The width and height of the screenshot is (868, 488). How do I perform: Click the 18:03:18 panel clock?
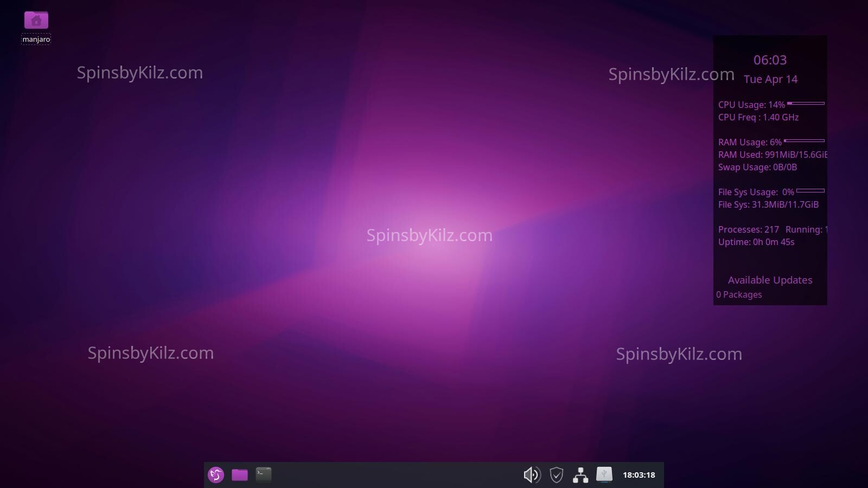coord(639,475)
